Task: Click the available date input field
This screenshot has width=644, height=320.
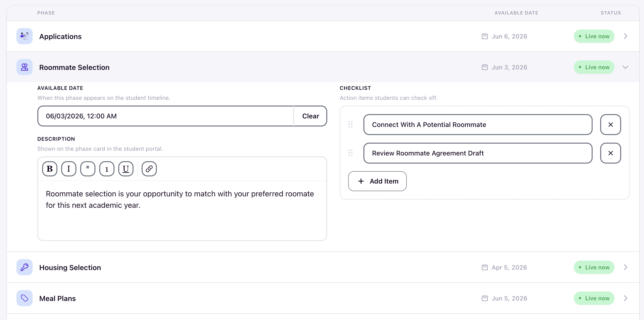Action: (x=165, y=116)
